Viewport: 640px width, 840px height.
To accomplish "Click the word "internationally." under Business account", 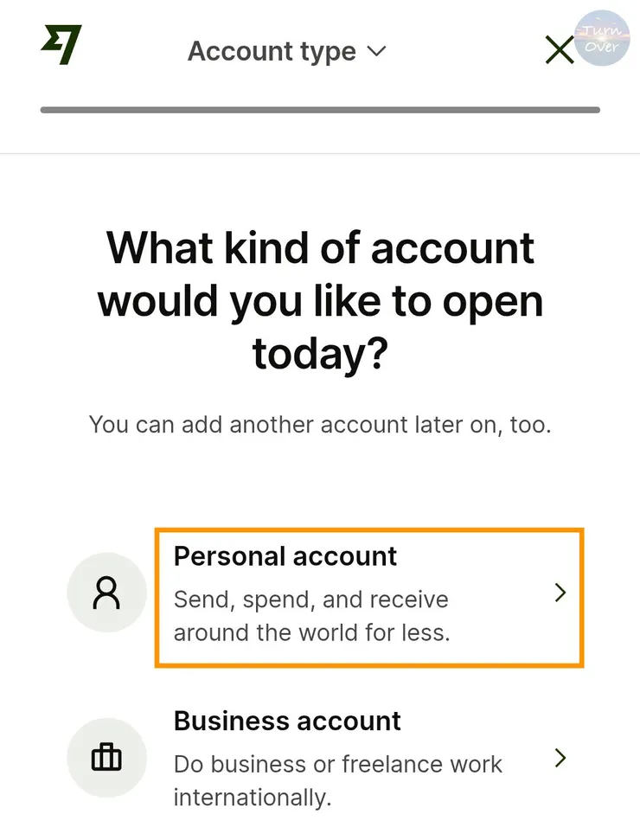I will click(253, 797).
